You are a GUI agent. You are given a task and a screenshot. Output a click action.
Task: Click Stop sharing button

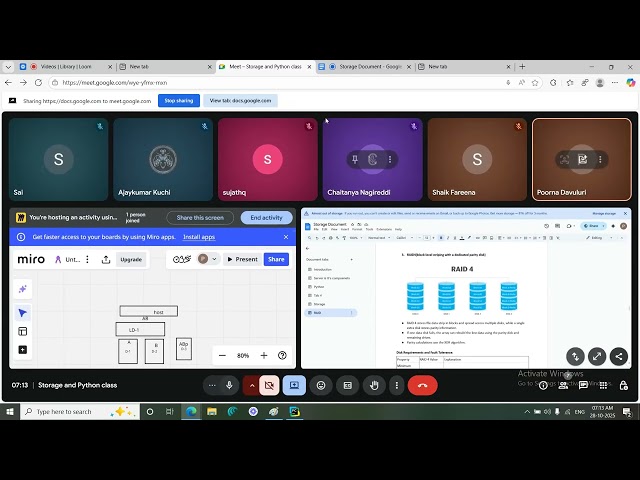[x=179, y=100]
